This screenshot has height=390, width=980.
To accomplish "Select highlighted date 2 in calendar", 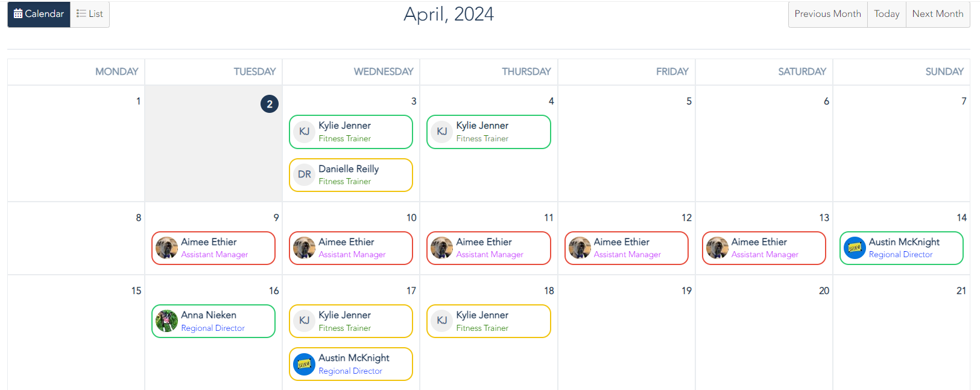I will (x=270, y=104).
